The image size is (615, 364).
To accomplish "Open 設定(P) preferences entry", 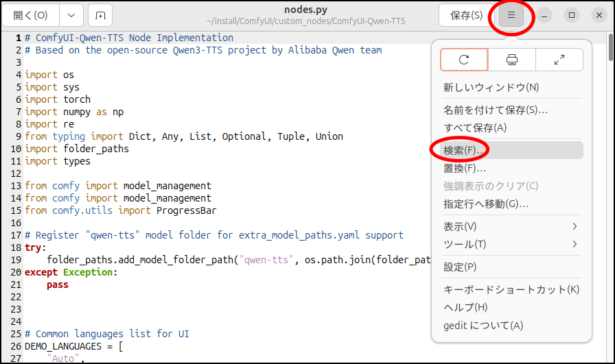I will click(460, 267).
